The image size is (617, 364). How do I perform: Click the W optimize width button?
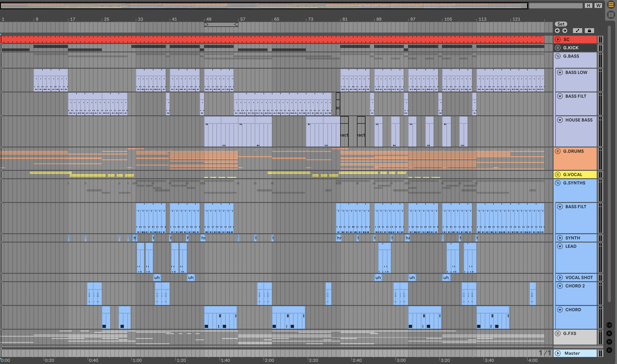pyautogui.click(x=598, y=6)
